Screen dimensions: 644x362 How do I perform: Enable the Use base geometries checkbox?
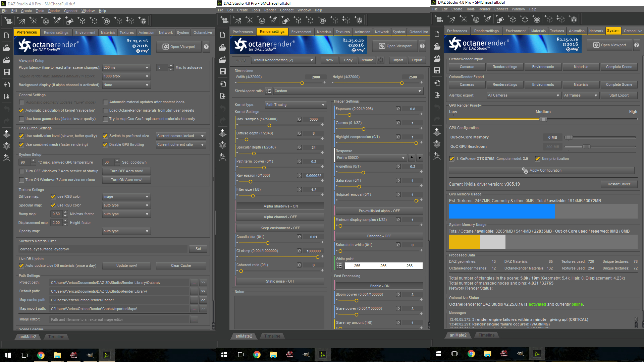tap(22, 119)
